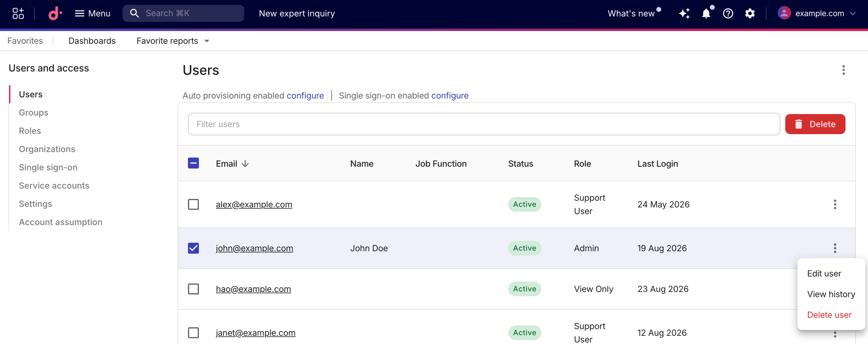The image size is (868, 344).
Task: Click the View Only role cell
Action: click(x=593, y=289)
